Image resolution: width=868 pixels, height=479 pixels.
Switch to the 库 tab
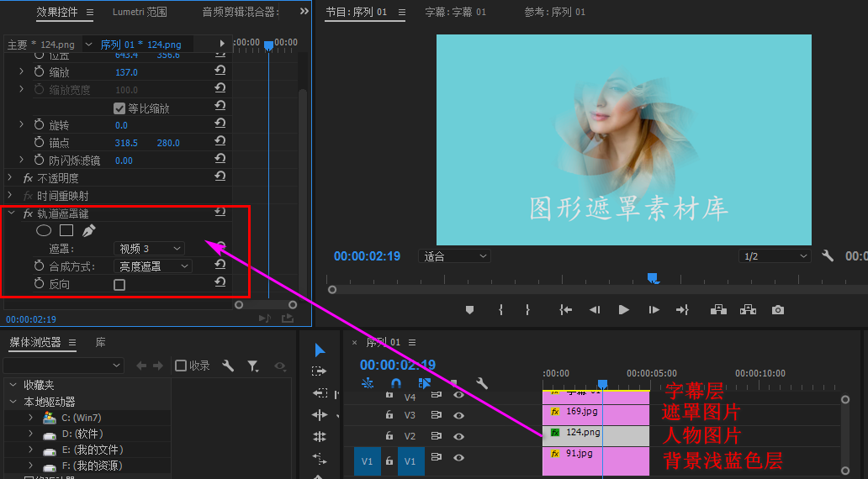click(x=100, y=342)
